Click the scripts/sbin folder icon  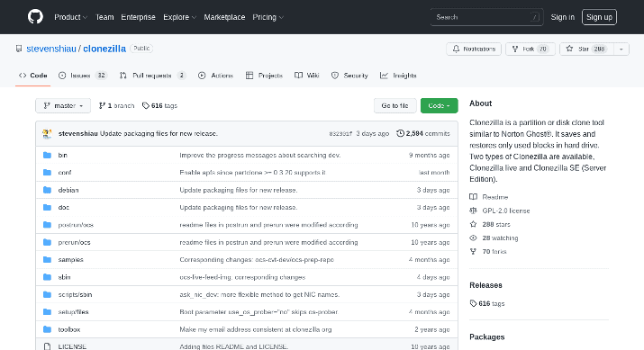pyautogui.click(x=47, y=294)
